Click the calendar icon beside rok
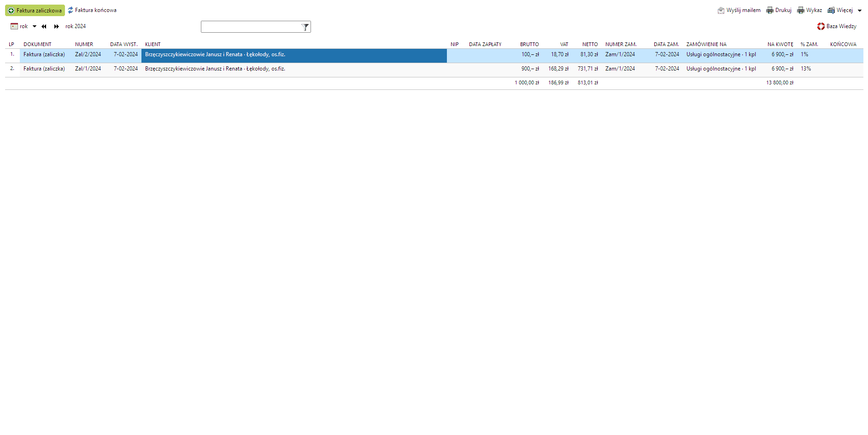The width and height of the screenshot is (868, 435). coord(14,27)
